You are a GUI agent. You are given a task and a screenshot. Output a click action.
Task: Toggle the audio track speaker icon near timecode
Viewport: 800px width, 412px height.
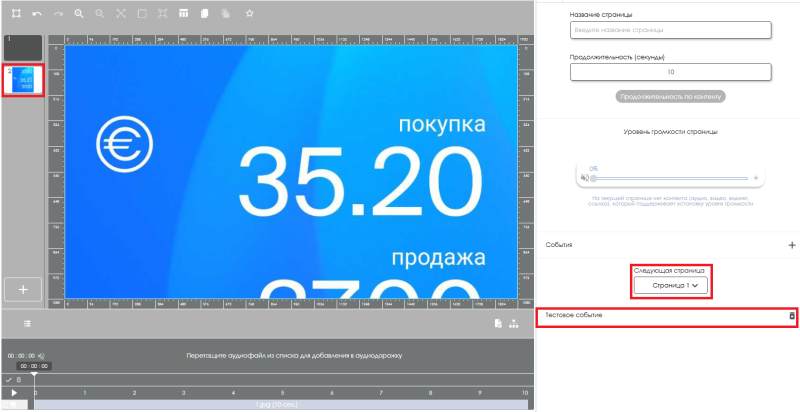coord(42,355)
